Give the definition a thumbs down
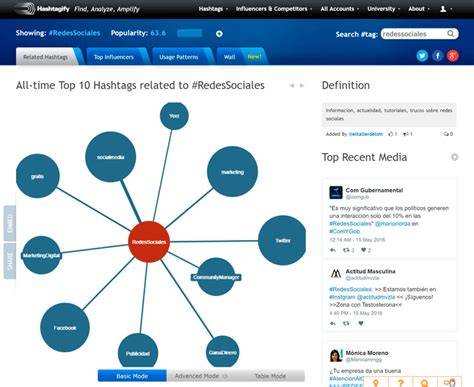 point(405,134)
